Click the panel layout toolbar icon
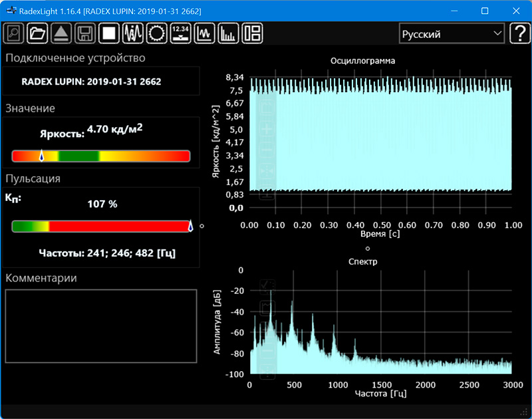Screen dimensions: 532x419 [252, 33]
